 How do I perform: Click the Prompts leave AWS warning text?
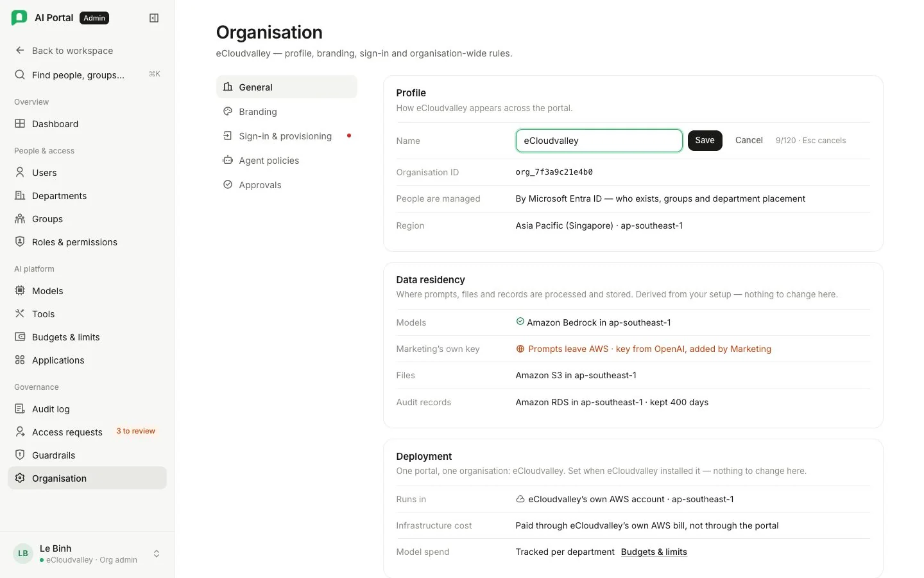(649, 349)
